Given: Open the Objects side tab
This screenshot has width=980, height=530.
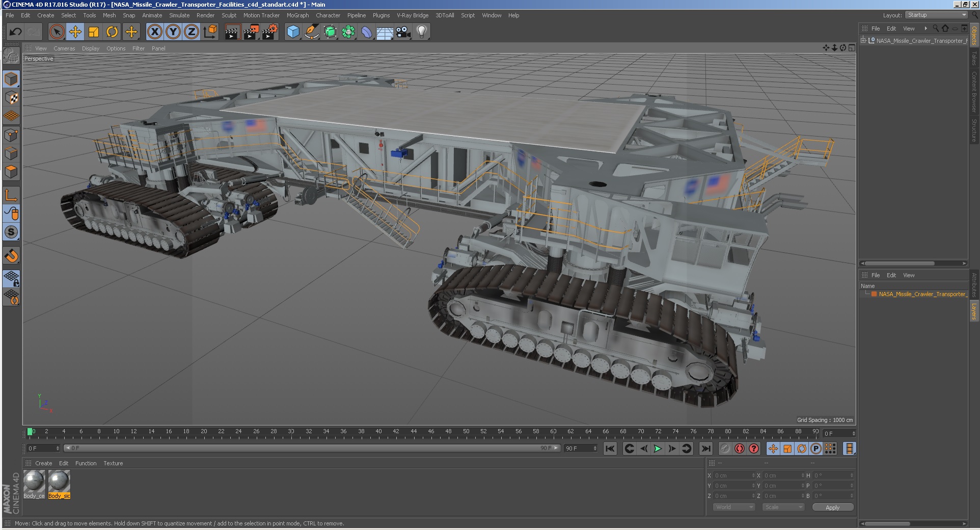Looking at the screenshot, I should 974,36.
